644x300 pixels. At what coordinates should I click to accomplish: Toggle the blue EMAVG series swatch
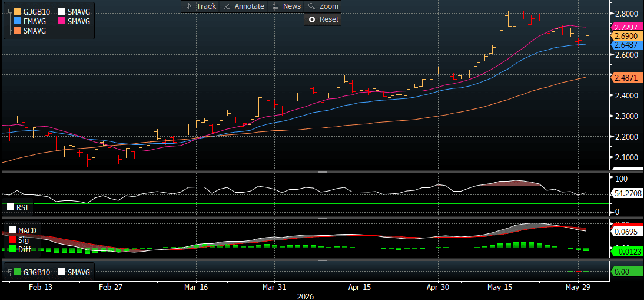tap(18, 21)
